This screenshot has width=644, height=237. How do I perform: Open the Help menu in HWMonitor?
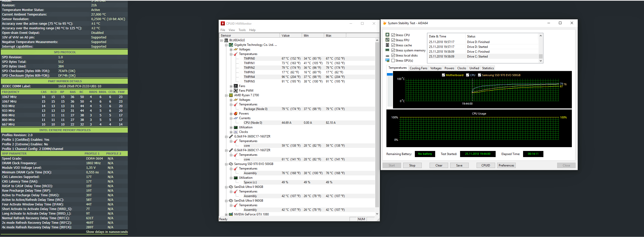252,30
